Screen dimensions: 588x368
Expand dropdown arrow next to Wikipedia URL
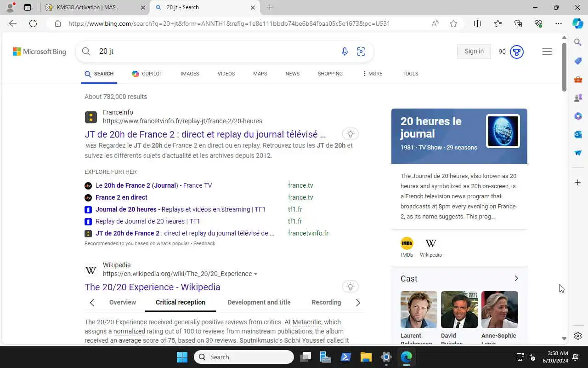click(x=256, y=274)
